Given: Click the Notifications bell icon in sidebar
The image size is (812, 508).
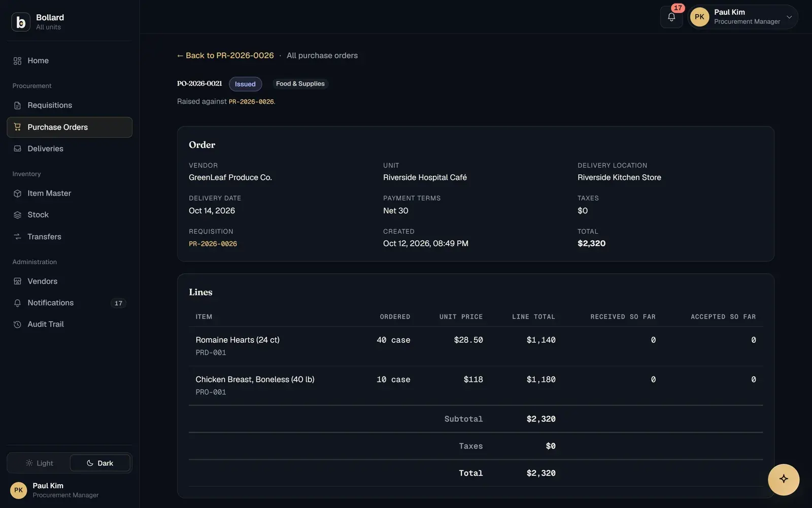Looking at the screenshot, I should point(17,303).
